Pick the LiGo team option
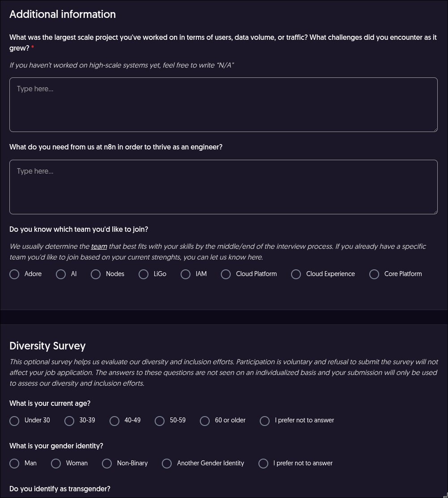448x498 pixels. click(144, 274)
